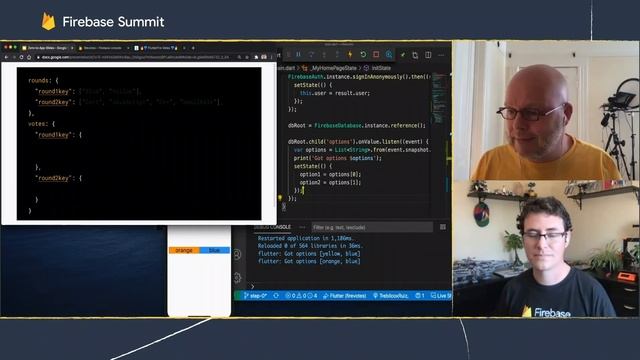
Task: Pause the debug session in VS Code
Action: 299,54
